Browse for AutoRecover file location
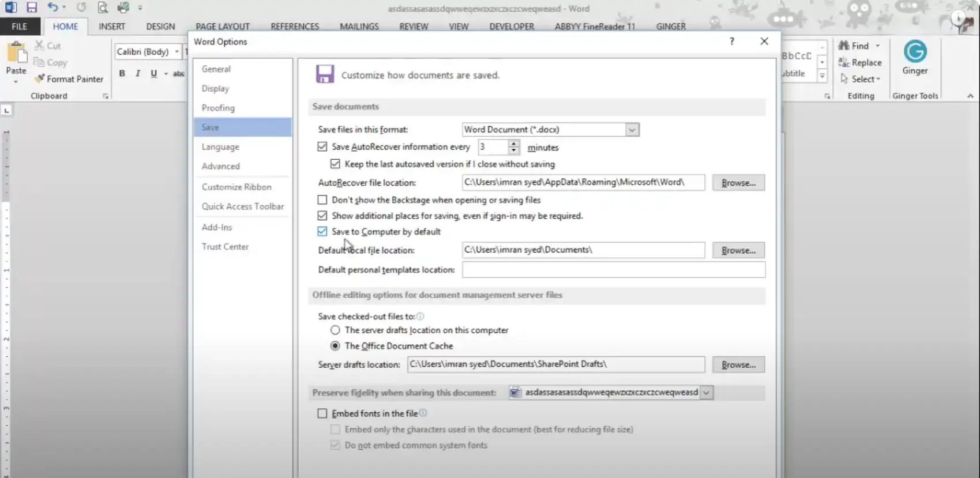The height and width of the screenshot is (478, 980). click(738, 183)
